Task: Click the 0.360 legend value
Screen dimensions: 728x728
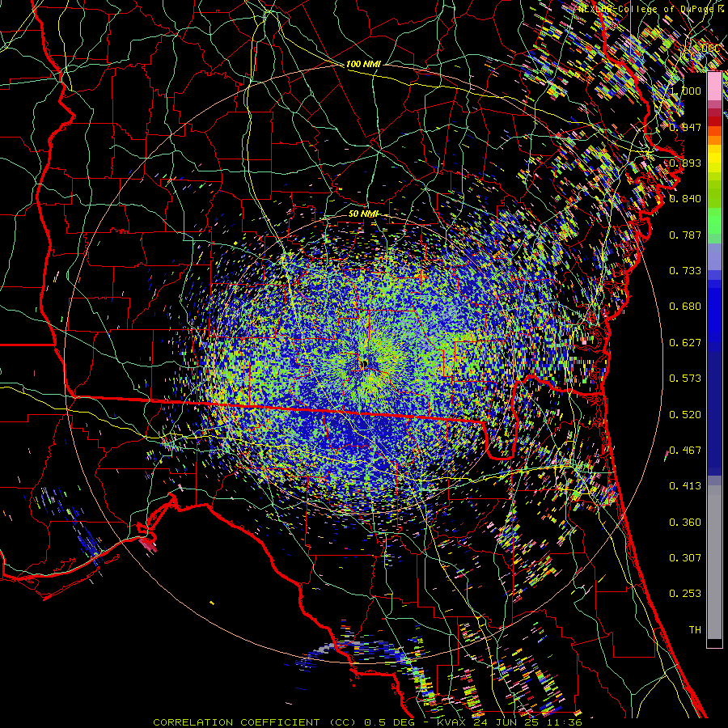Action: [x=685, y=523]
